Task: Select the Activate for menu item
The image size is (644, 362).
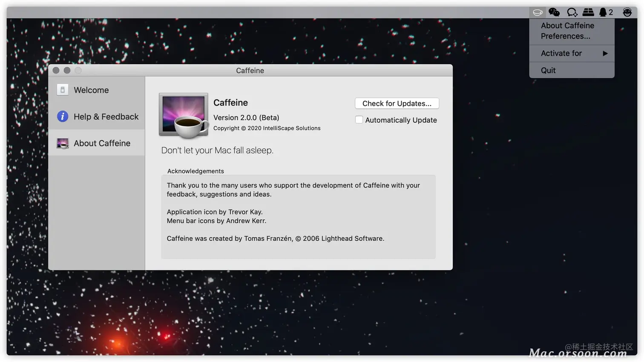Action: point(572,53)
